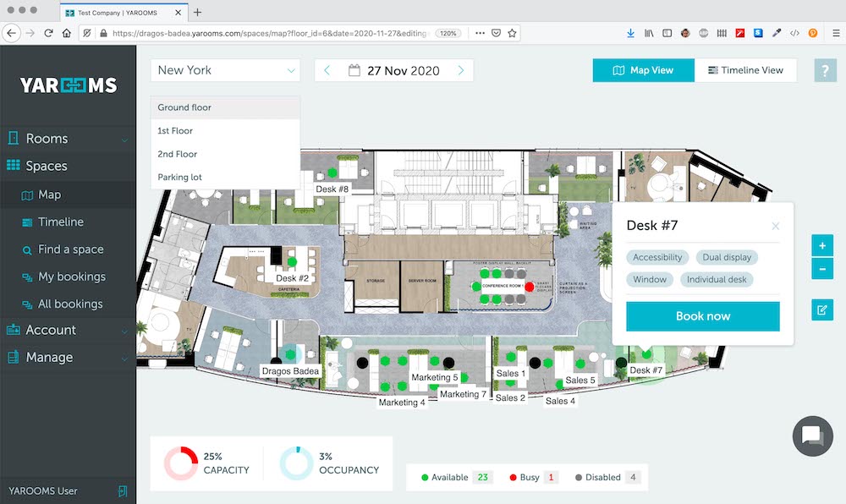Select the Parking lot floor

click(x=179, y=177)
